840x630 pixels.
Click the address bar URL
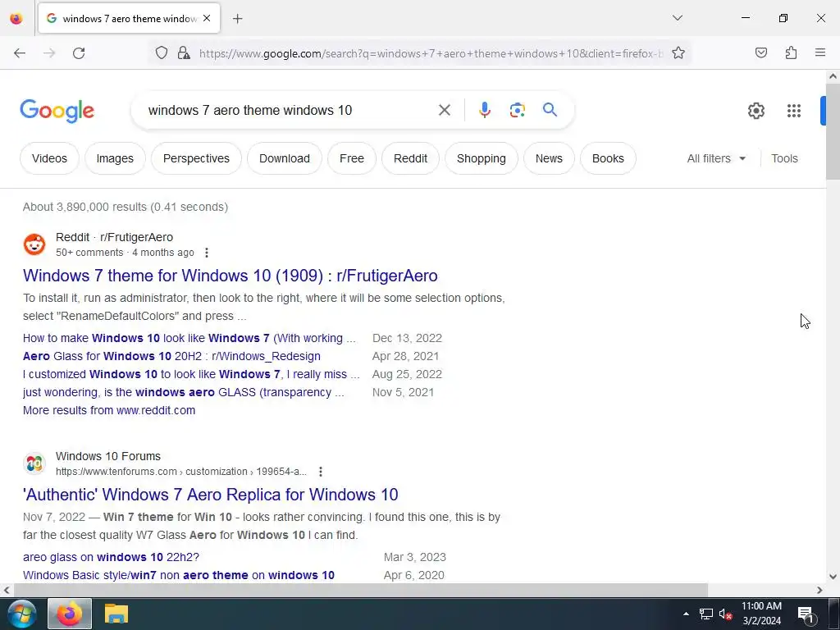click(431, 53)
